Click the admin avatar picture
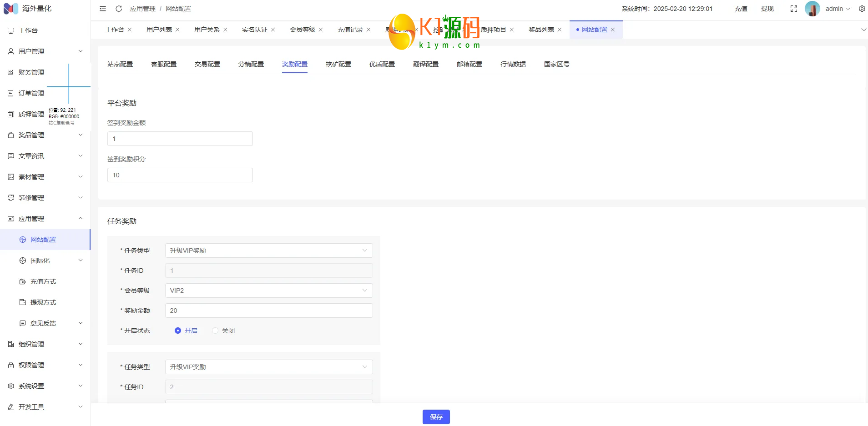 812,9
